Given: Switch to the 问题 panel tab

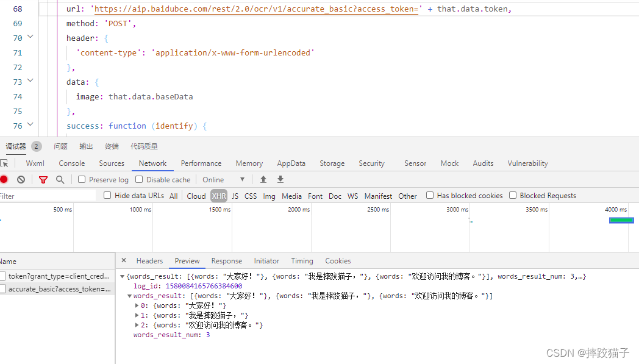Looking at the screenshot, I should pos(60,146).
